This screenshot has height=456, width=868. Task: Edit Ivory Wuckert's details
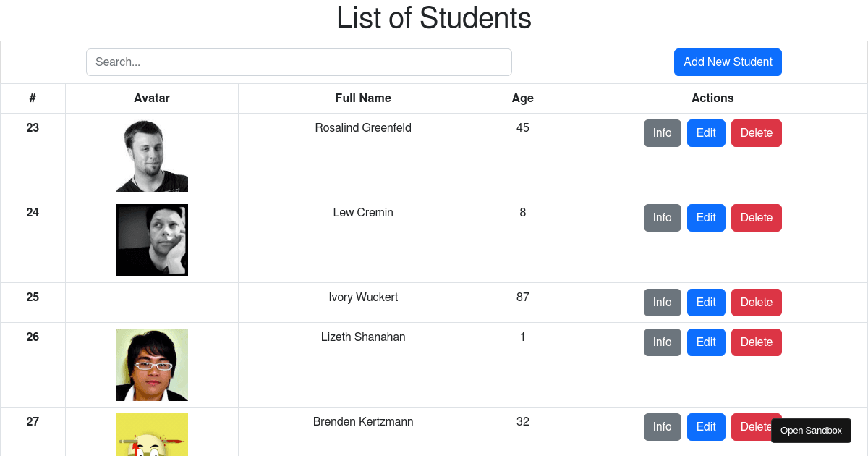tap(706, 303)
